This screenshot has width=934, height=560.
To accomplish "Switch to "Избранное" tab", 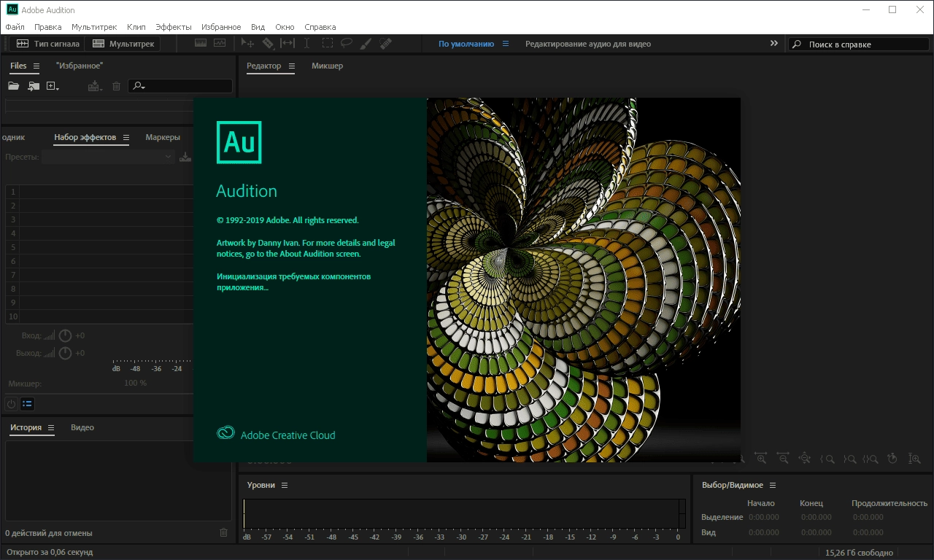I will point(80,66).
